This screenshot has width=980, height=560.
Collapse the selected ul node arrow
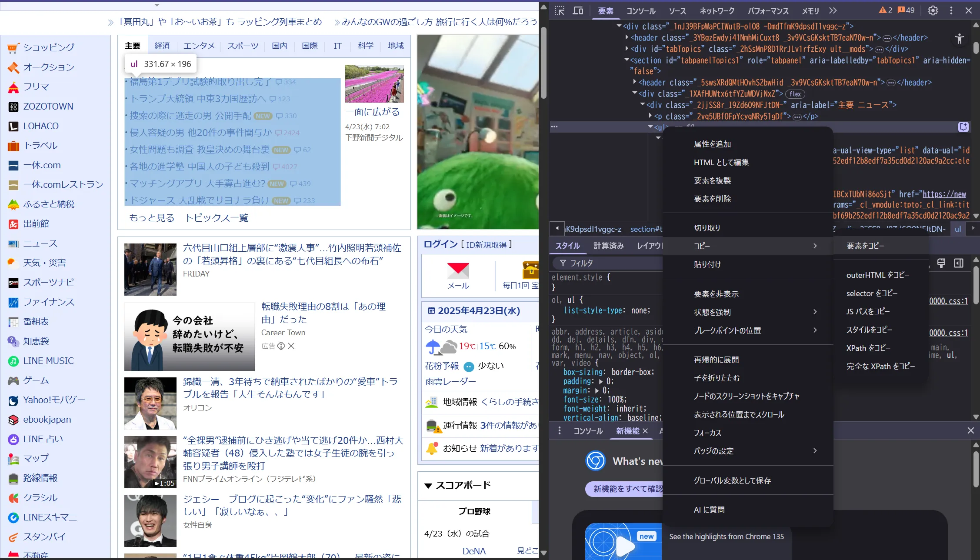[x=650, y=127]
